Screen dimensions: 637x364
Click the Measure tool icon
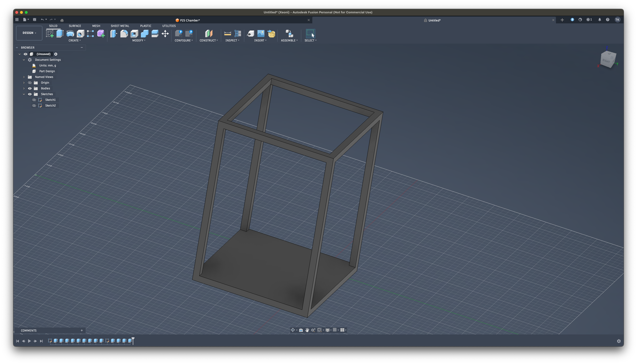227,34
